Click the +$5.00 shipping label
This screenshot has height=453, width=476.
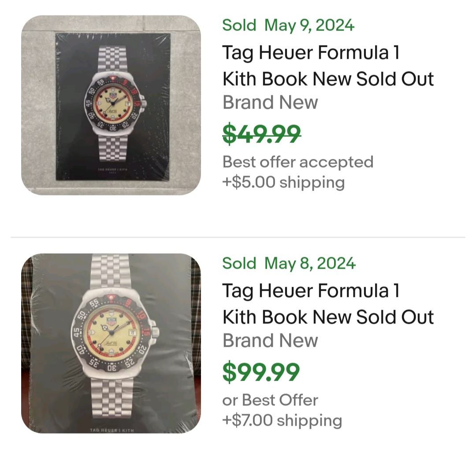[283, 182]
